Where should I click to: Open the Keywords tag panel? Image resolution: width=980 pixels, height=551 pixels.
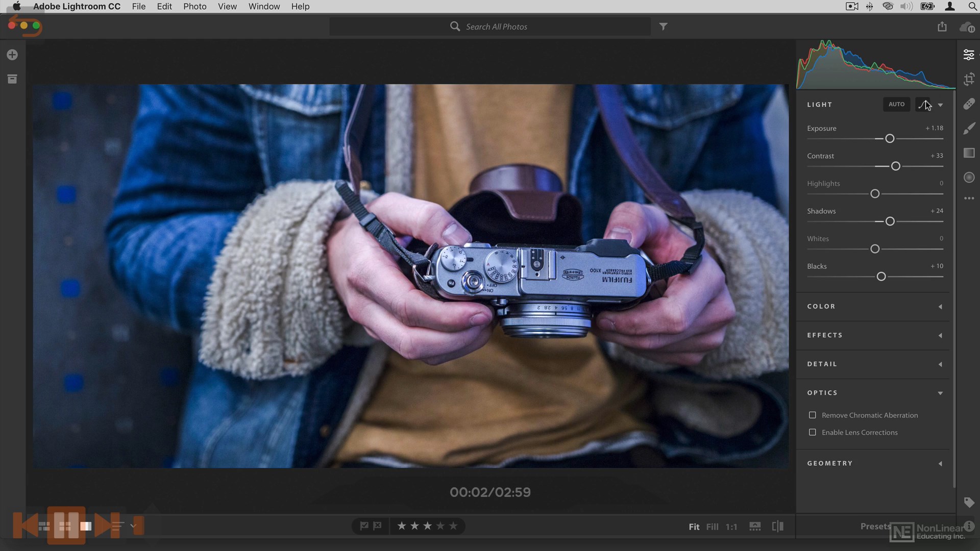(969, 503)
